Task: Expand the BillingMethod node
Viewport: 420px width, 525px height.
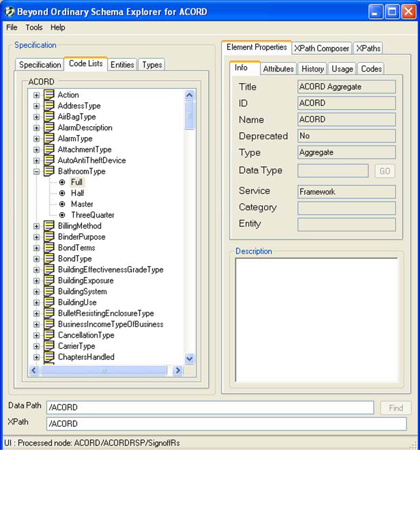Action: click(x=37, y=226)
